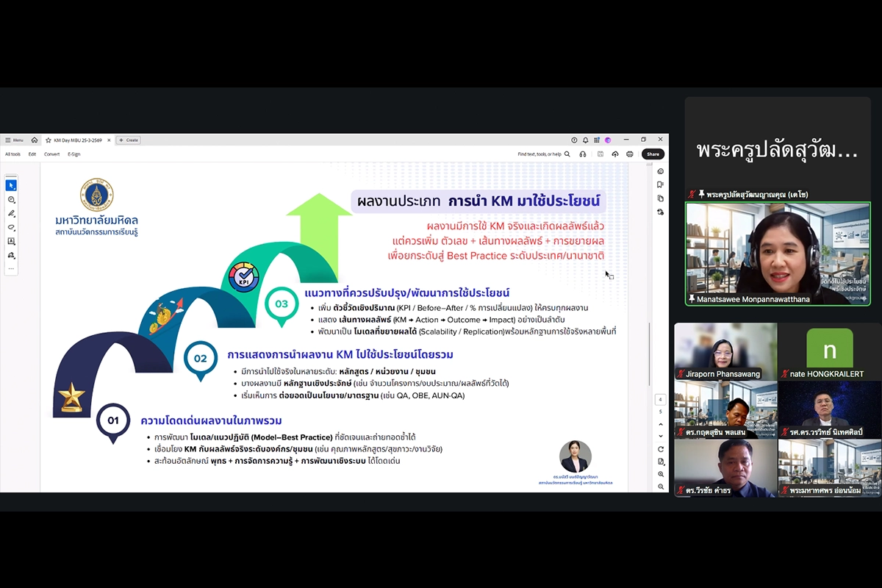The width and height of the screenshot is (882, 588).
Task: Go to next page down chevron
Action: coord(661,435)
